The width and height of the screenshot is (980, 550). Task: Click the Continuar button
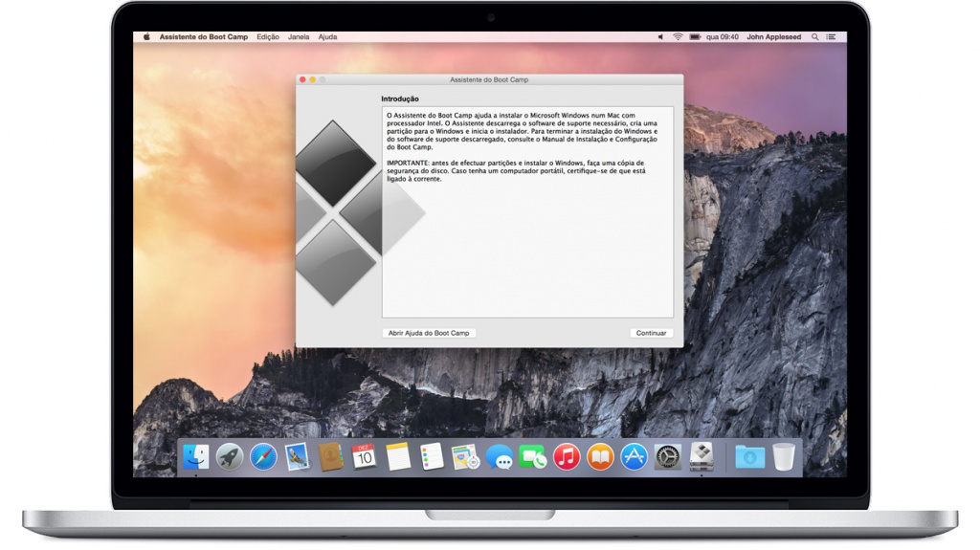tap(651, 333)
